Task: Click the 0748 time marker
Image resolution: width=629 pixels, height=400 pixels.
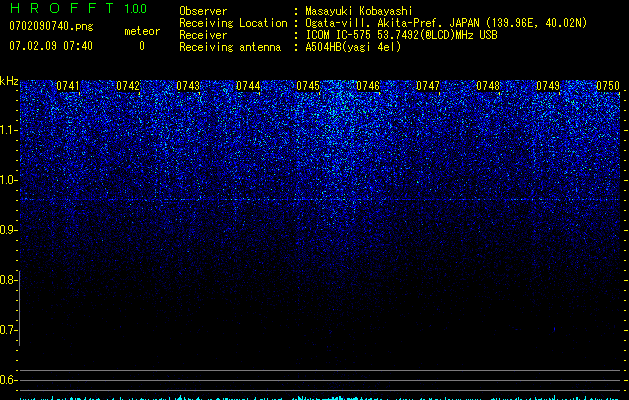Action: pos(488,86)
